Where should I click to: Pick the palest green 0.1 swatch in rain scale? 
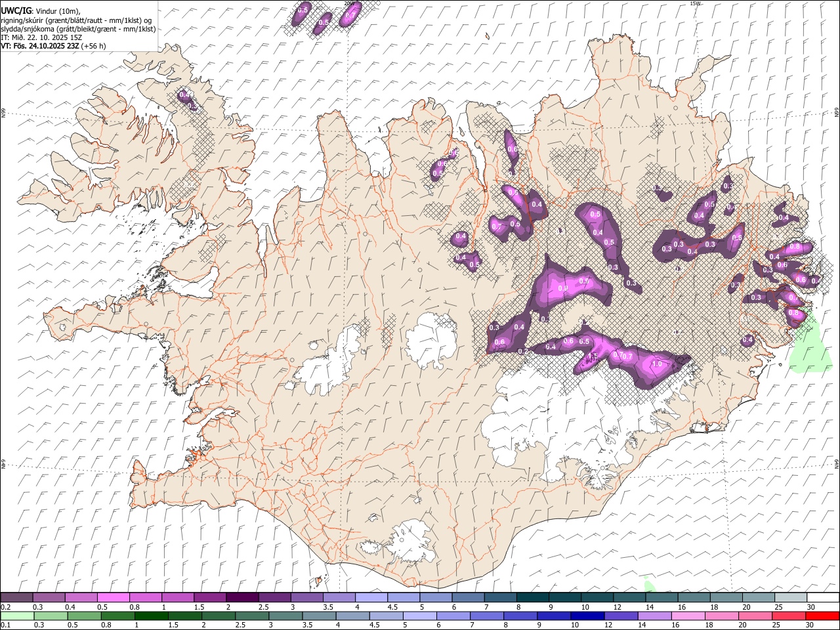point(17,616)
